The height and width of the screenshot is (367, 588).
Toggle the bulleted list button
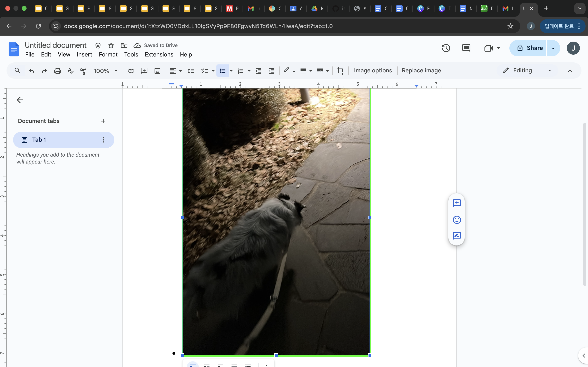(222, 71)
